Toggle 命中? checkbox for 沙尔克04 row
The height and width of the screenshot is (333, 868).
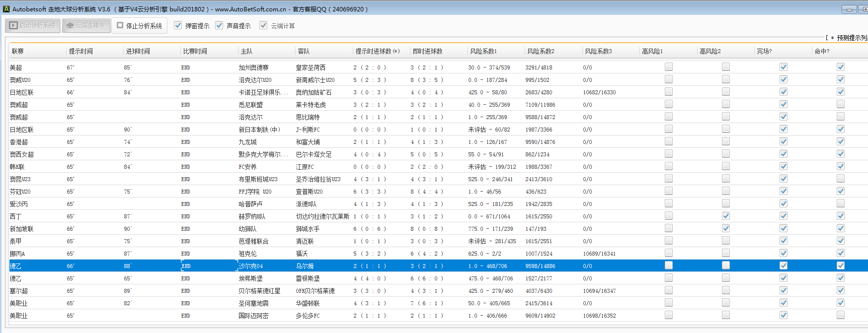coord(841,266)
